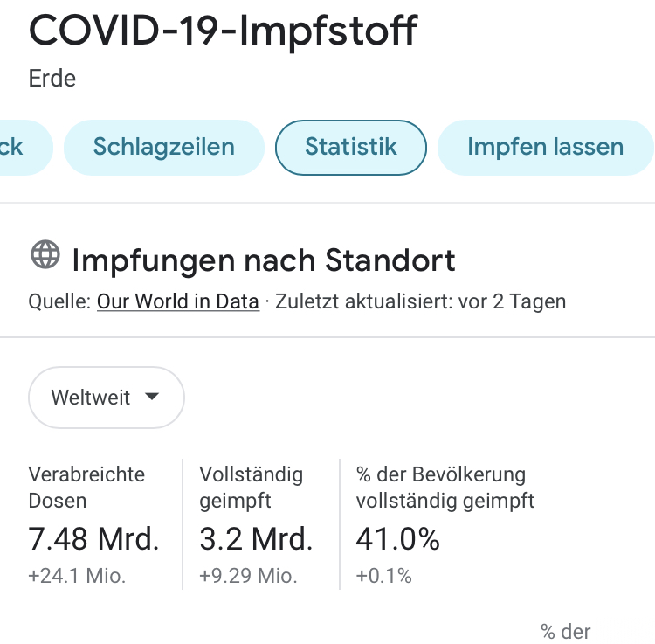
Task: Select the Statistik tab
Action: 351,147
